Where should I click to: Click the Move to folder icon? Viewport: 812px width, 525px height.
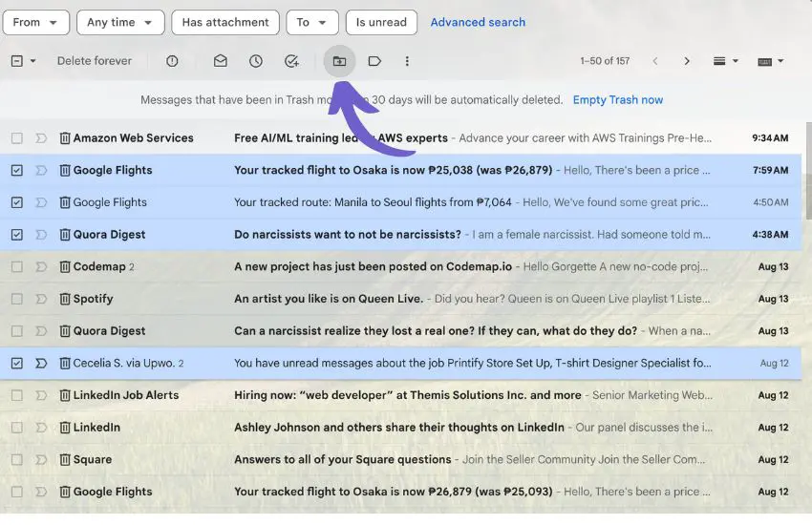point(339,61)
